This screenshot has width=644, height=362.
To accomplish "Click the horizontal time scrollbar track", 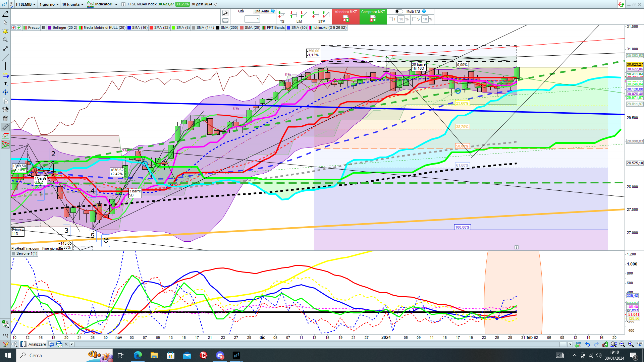I will (320, 344).
